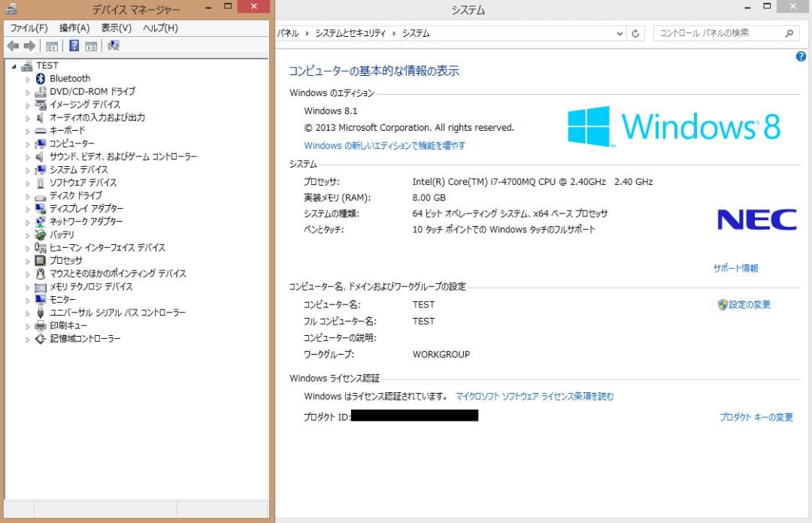The width and height of the screenshot is (812, 523).
Task: Select the TEST computer root icon
Action: tap(27, 66)
